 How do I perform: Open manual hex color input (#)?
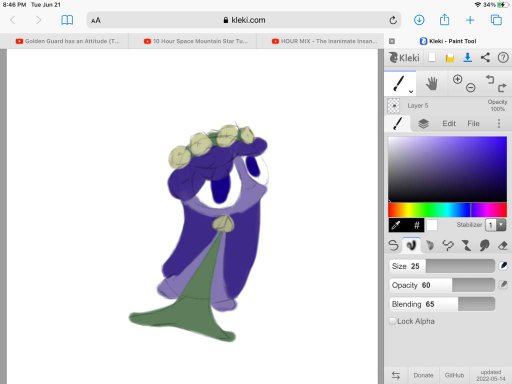tap(417, 226)
